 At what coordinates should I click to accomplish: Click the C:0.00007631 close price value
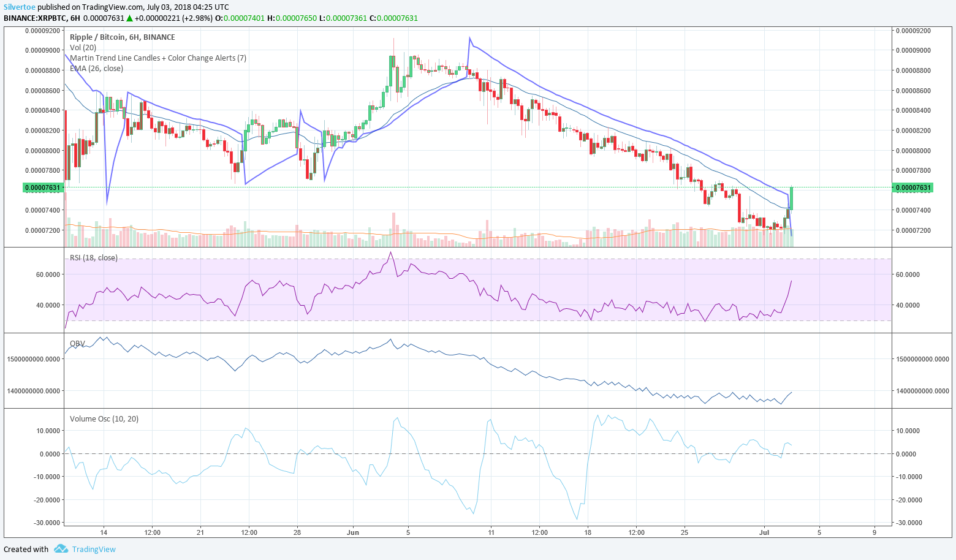pos(393,18)
